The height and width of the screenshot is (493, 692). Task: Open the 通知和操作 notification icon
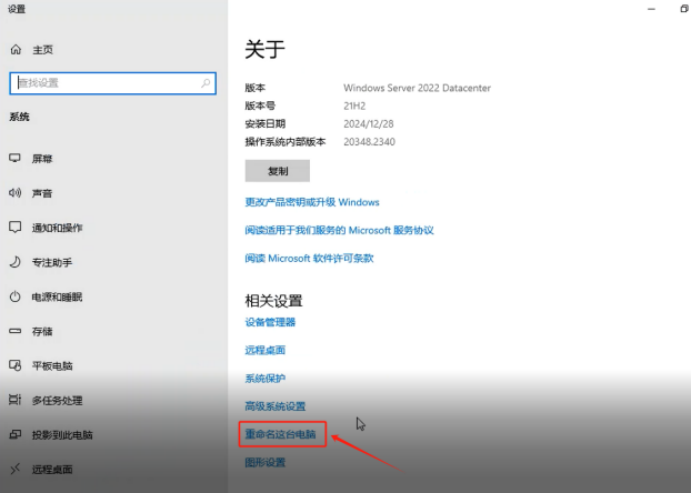click(x=15, y=227)
